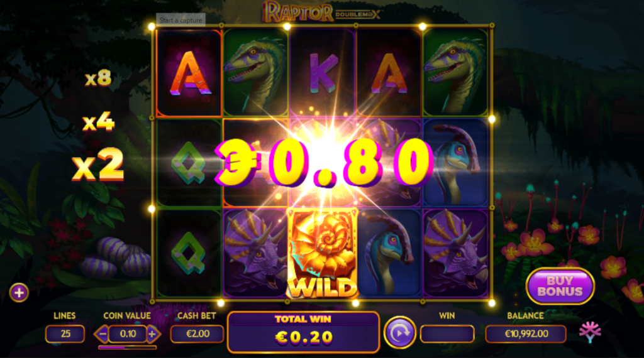Click the circular spin button
The image size is (644, 358).
pyautogui.click(x=399, y=334)
